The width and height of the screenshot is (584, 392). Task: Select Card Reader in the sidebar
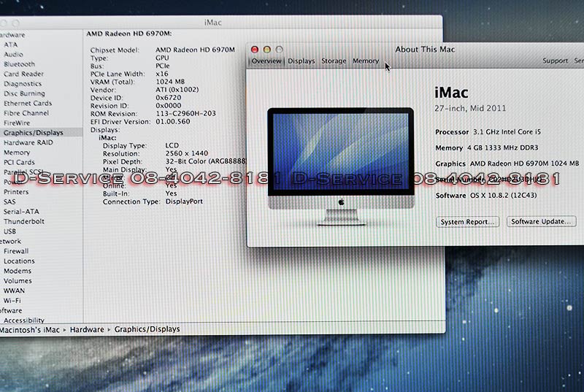(x=23, y=74)
